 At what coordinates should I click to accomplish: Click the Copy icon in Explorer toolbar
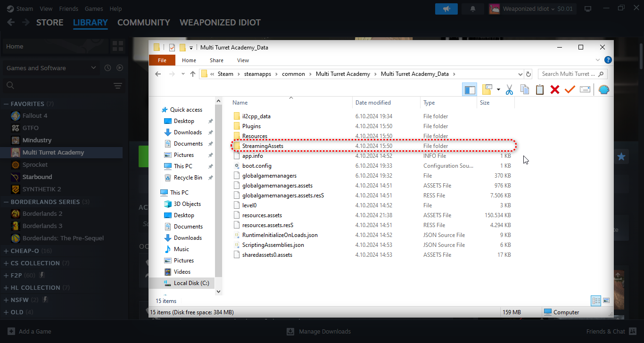tap(524, 90)
